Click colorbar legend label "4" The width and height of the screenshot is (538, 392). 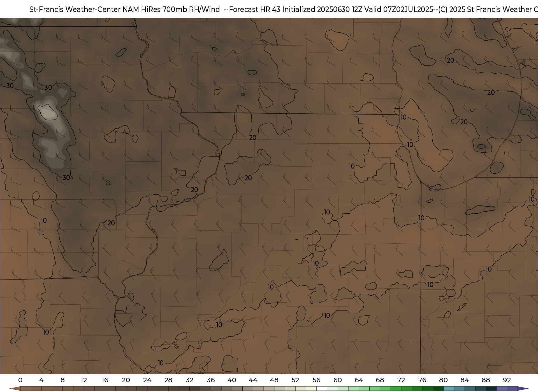tap(41, 380)
